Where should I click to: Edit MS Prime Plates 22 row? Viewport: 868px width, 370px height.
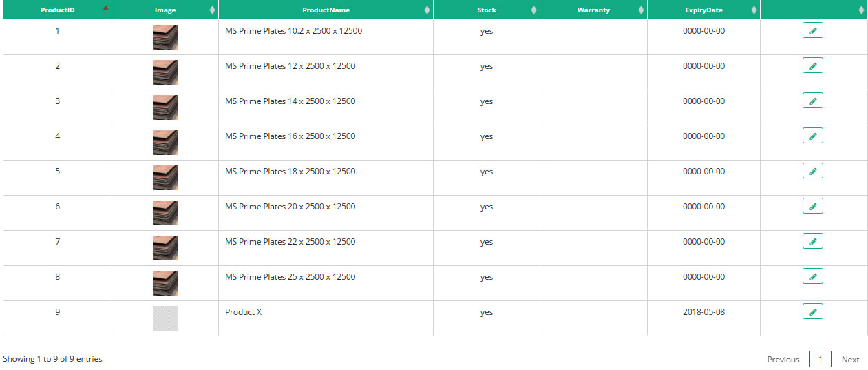(813, 241)
